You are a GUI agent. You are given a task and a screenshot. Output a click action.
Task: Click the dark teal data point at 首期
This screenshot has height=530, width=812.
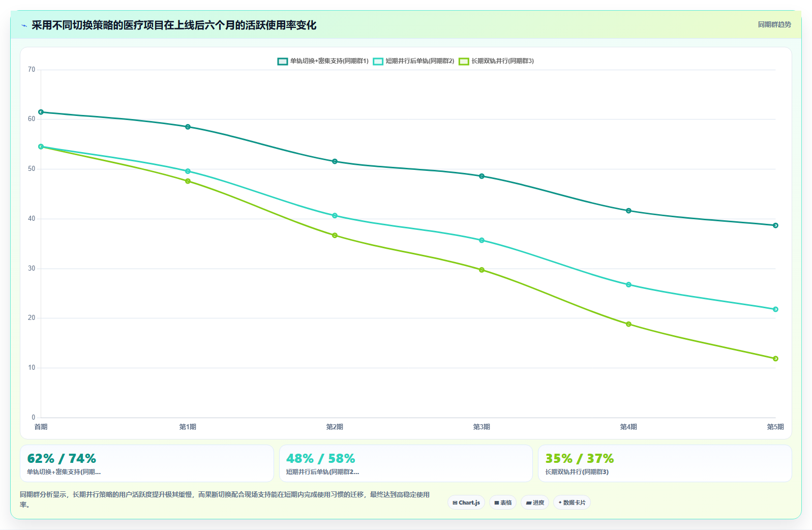point(41,112)
